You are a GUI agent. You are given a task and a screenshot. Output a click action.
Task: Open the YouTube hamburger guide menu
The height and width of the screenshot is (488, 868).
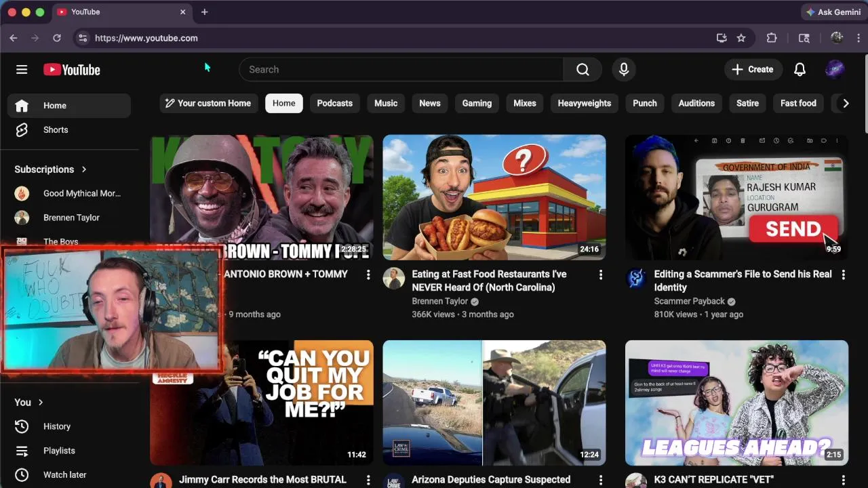pos(22,70)
